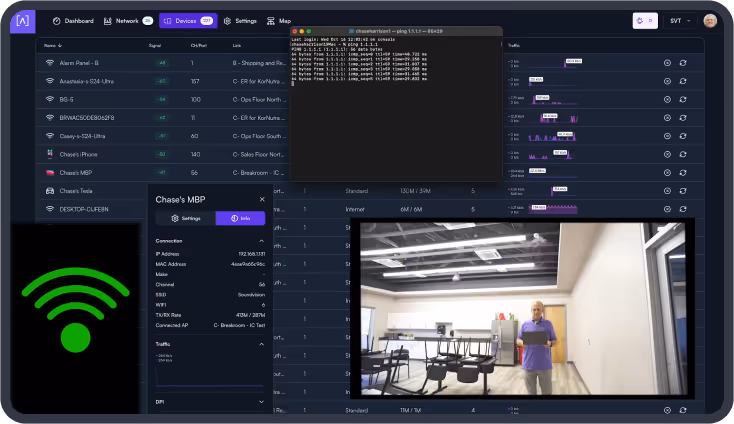Click phone icon next to Chase's iPhone
734x424 pixels.
point(50,154)
